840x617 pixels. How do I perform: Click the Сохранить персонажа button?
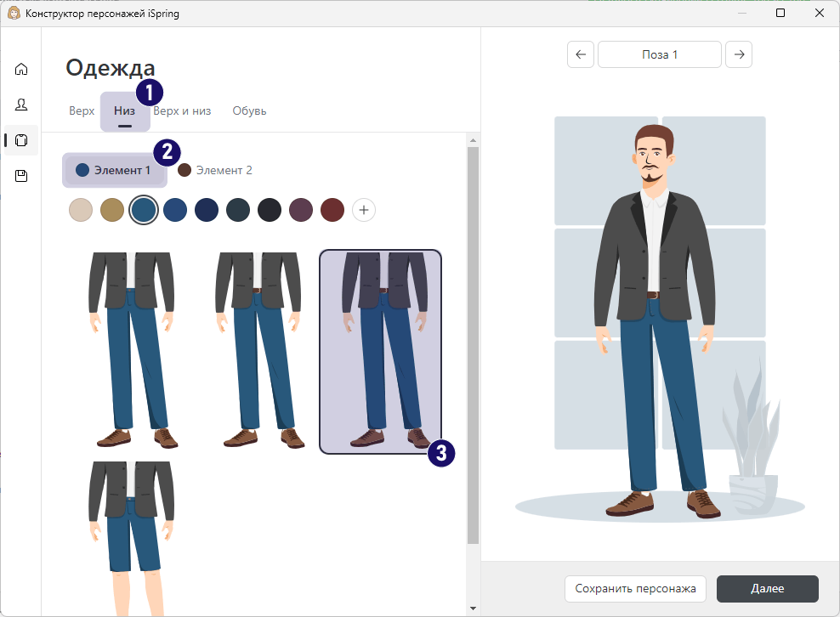[635, 588]
